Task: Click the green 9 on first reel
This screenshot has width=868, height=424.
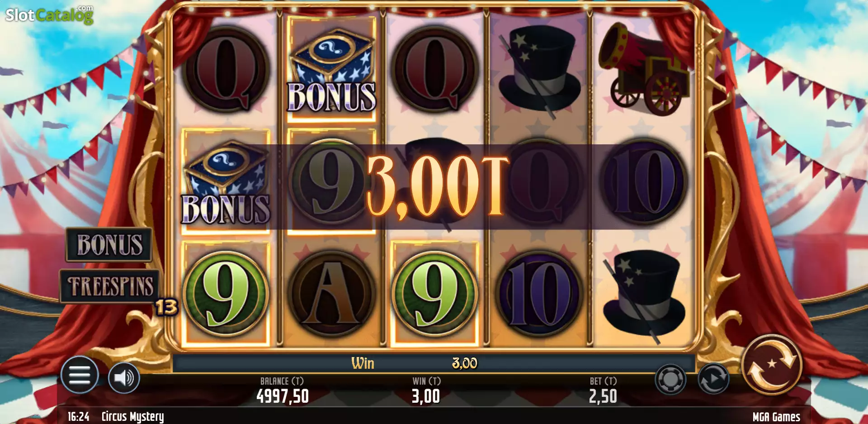Action: (x=226, y=294)
